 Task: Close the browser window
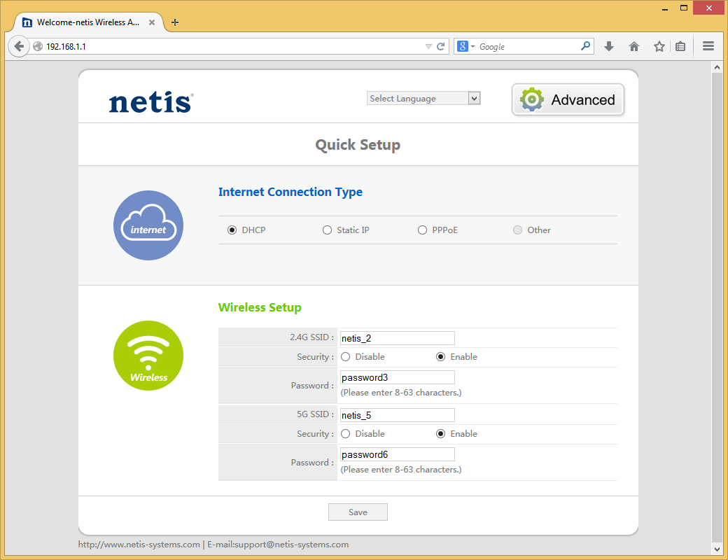pos(708,8)
